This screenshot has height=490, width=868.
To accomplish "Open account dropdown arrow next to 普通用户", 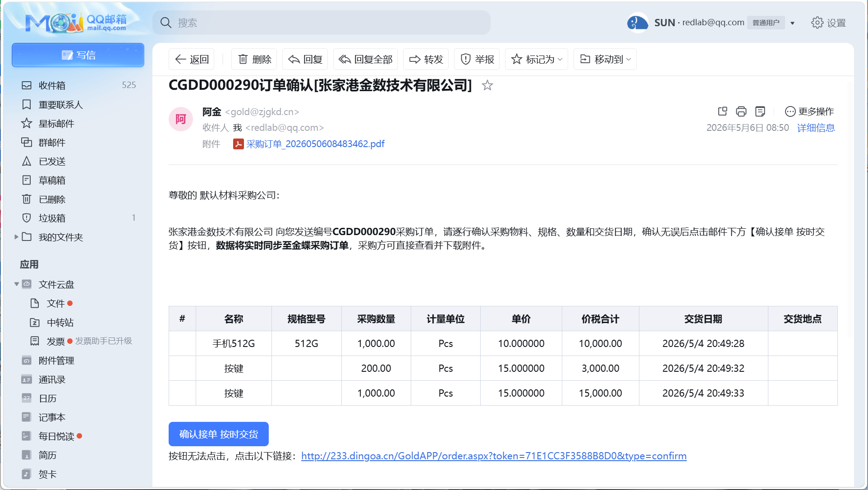I will pyautogui.click(x=792, y=23).
